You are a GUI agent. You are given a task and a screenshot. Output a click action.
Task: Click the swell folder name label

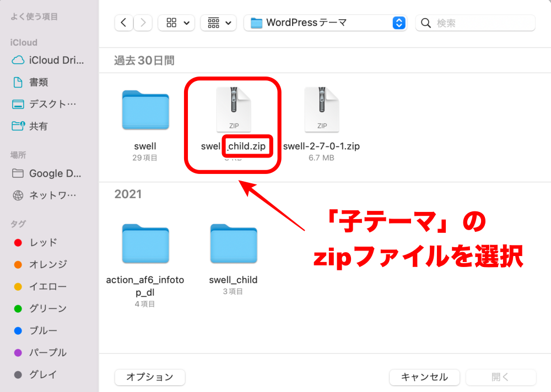pyautogui.click(x=145, y=146)
